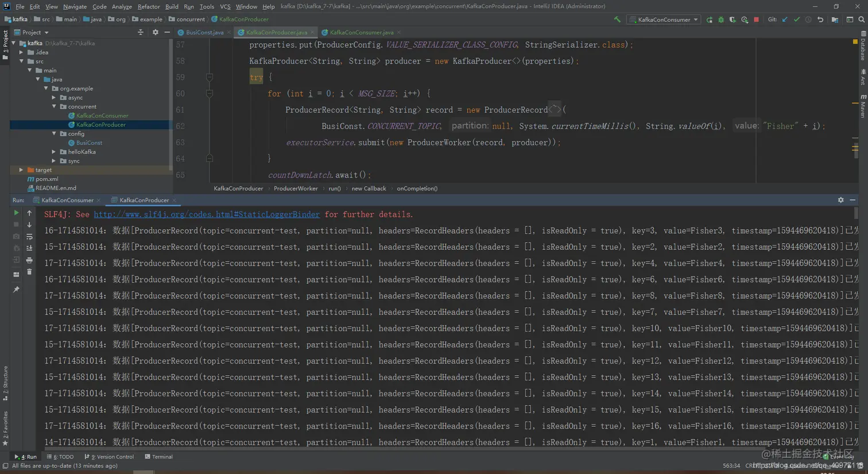Click the Run Anything icon beside search
868x474 pixels.
(850, 20)
